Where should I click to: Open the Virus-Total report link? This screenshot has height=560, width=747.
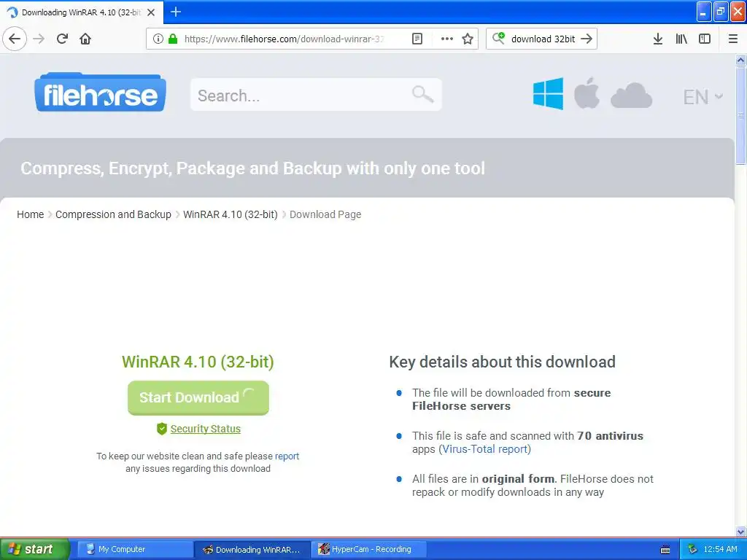[x=484, y=449]
